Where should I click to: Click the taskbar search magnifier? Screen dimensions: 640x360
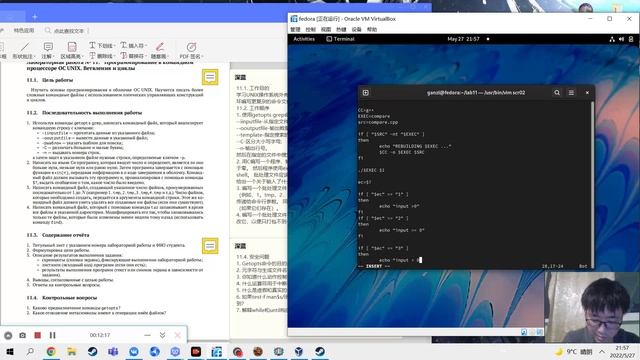[x=30, y=351]
